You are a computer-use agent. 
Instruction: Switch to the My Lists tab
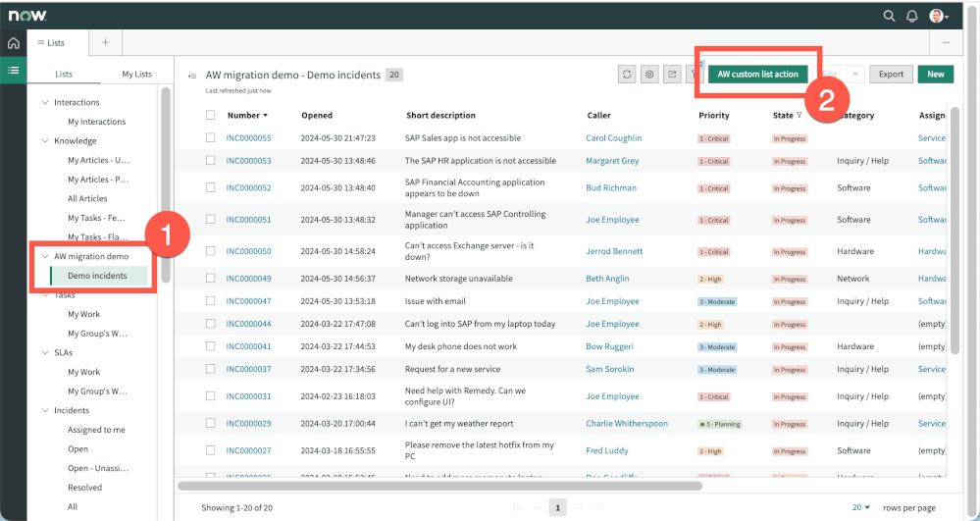[136, 74]
